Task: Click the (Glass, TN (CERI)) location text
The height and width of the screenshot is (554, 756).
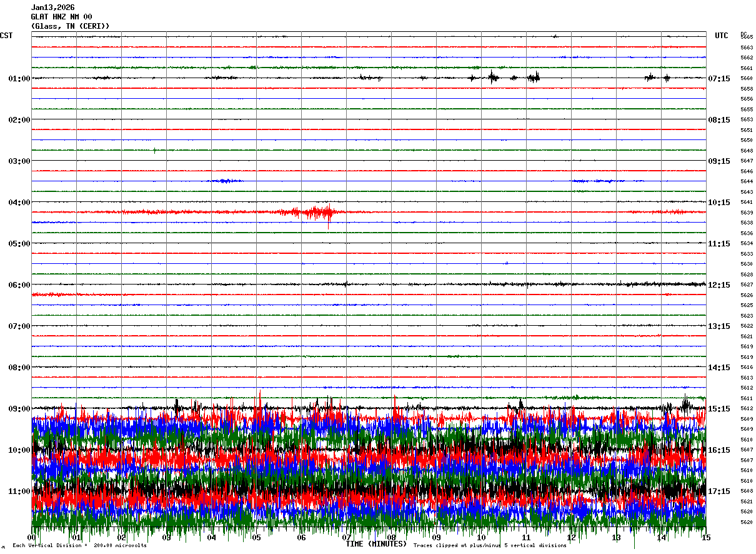Action: (70, 26)
